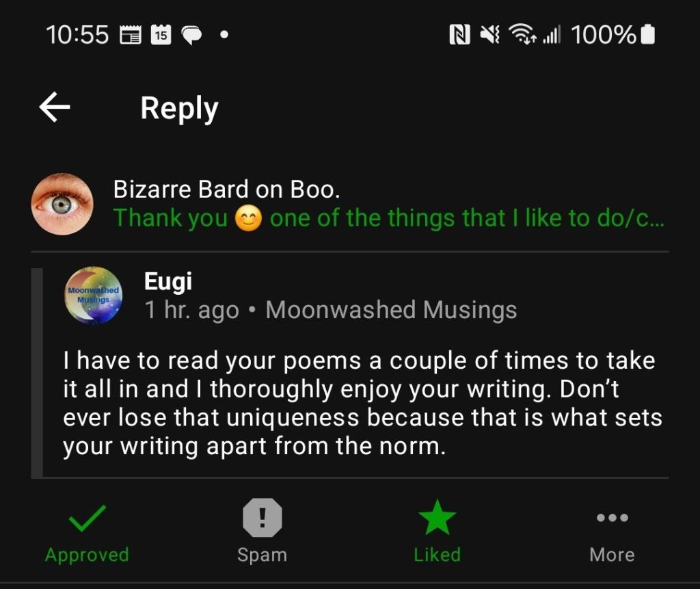
Task: Tap the Reply page title
Action: pyautogui.click(x=179, y=108)
